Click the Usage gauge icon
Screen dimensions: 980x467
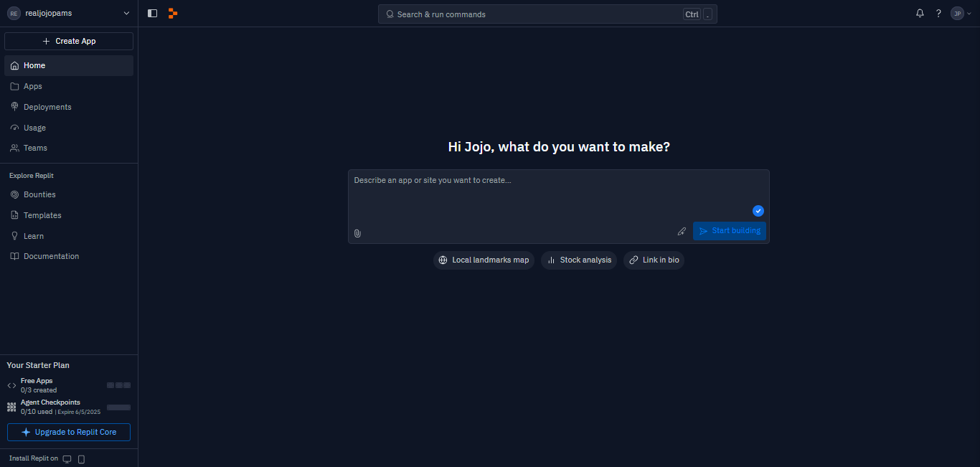pos(14,128)
